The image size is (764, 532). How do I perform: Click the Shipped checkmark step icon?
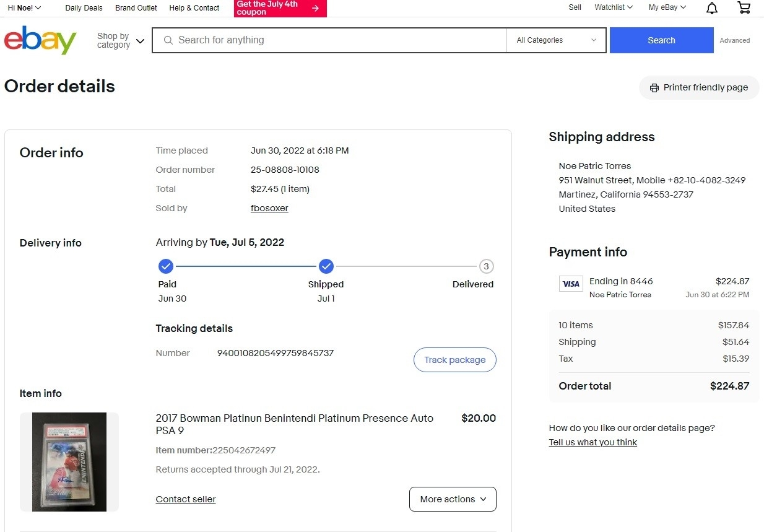coord(326,266)
